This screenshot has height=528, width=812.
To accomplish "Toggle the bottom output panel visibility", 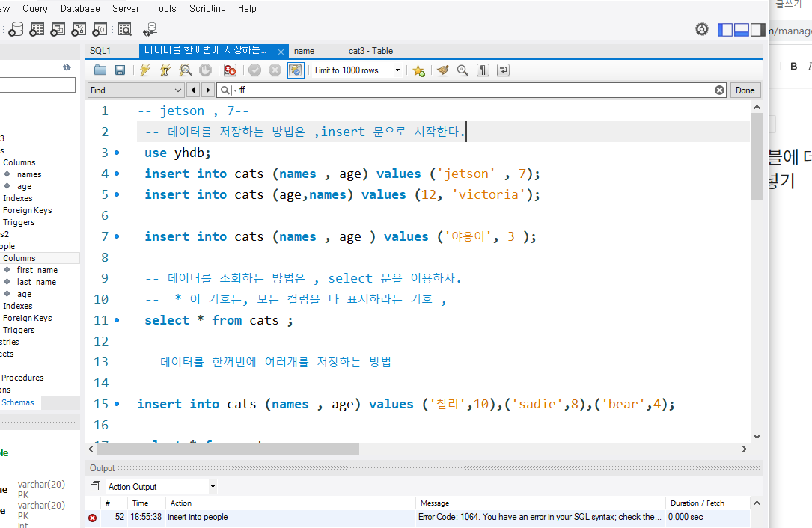I will coord(742,29).
